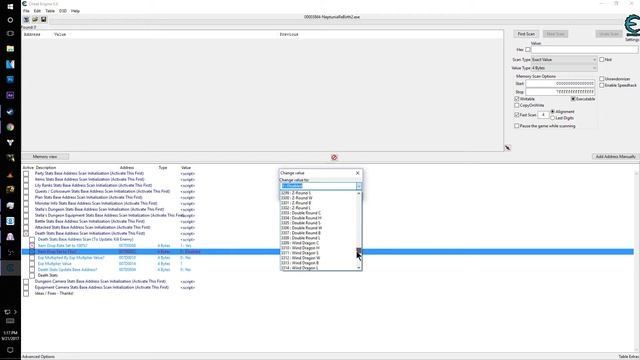Toggle Item Drop Rate Set to 100% checkbox
This screenshot has height=360, width=640.
click(x=32, y=246)
